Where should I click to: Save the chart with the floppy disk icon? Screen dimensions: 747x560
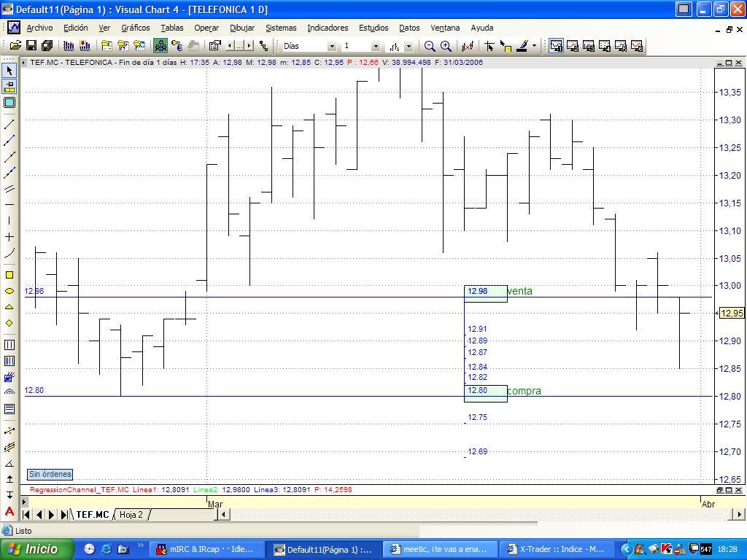[31, 46]
